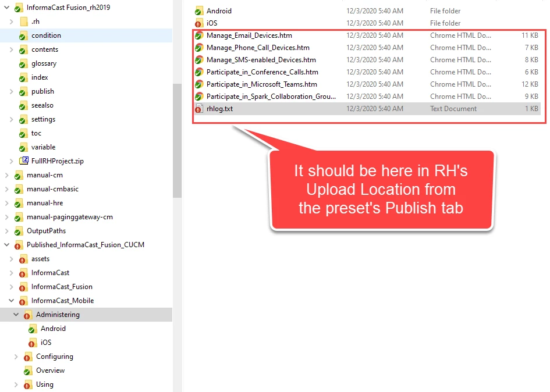Click the glossary folder icon
The width and height of the screenshot is (550, 392).
(23, 64)
